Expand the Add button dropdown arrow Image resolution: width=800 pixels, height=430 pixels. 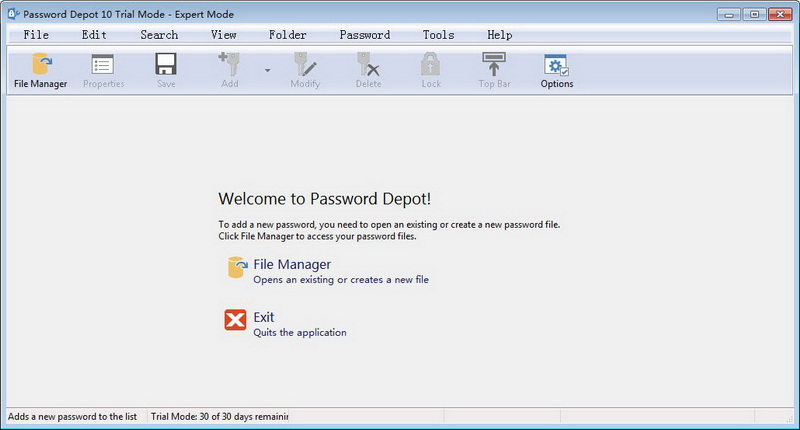[267, 70]
